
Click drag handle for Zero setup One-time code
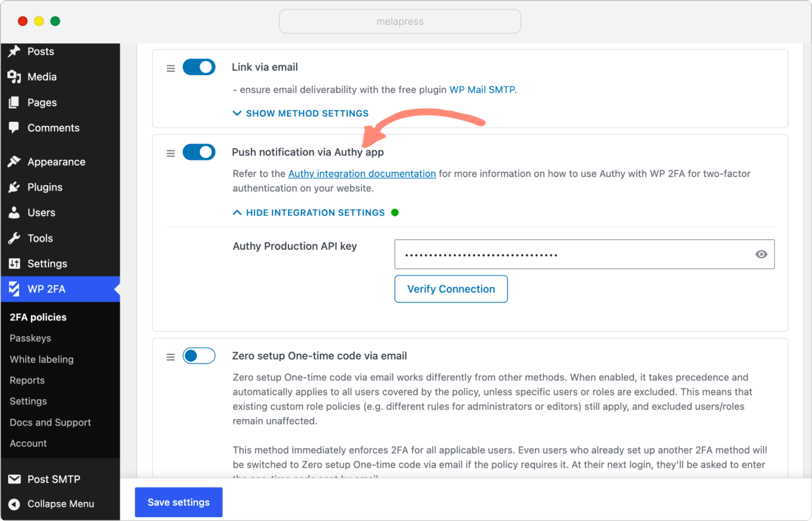pyautogui.click(x=171, y=357)
